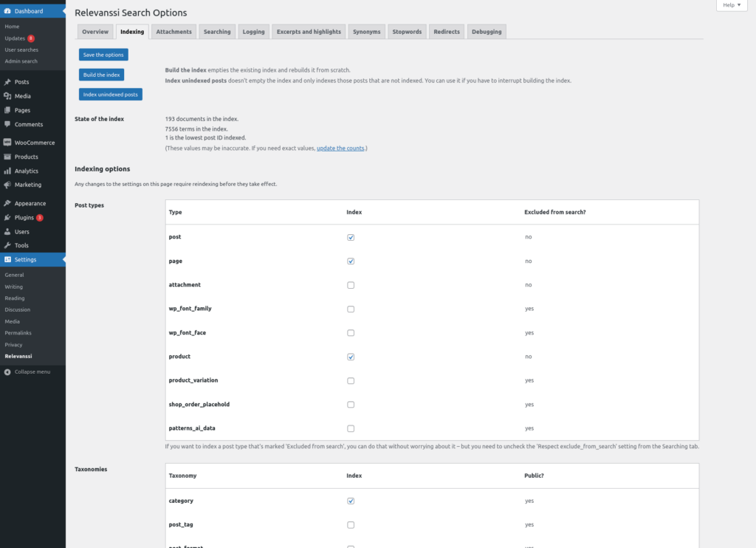Enable indexing for attachment type
The height and width of the screenshot is (548, 756).
click(351, 285)
